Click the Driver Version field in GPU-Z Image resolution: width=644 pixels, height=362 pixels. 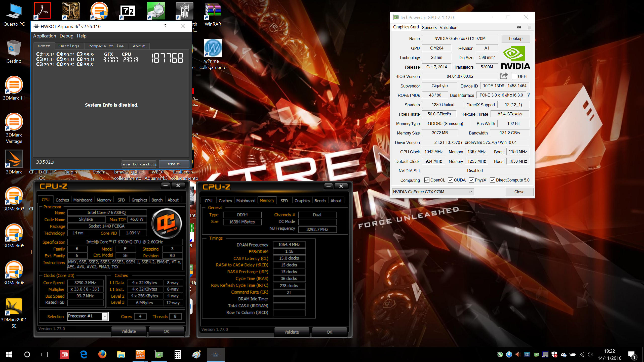tap(475, 142)
